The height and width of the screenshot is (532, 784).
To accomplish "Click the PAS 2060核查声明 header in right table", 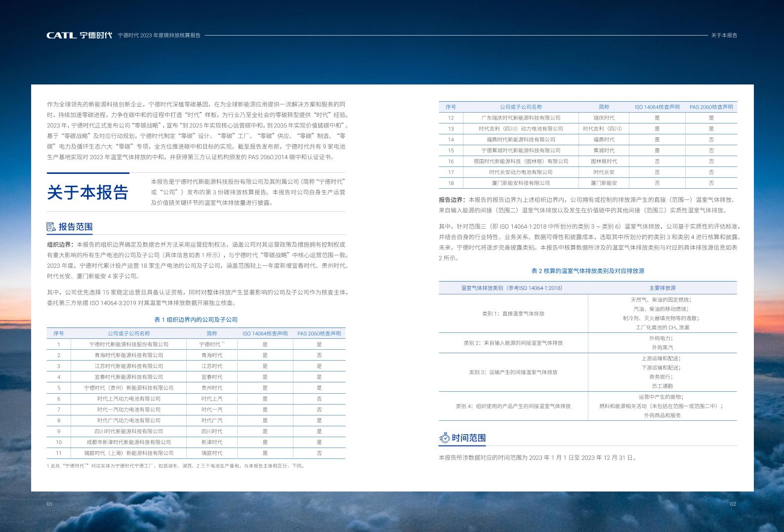I will click(x=711, y=107).
